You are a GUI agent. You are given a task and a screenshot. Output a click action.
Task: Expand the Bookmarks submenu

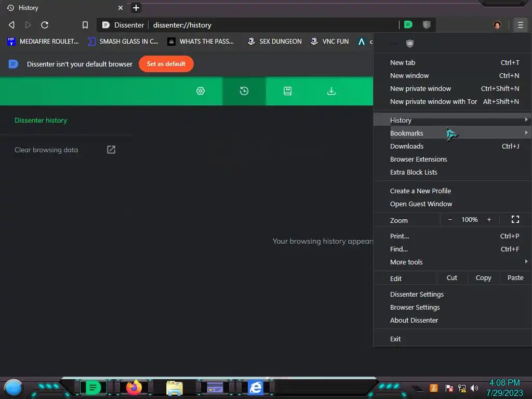(453, 133)
